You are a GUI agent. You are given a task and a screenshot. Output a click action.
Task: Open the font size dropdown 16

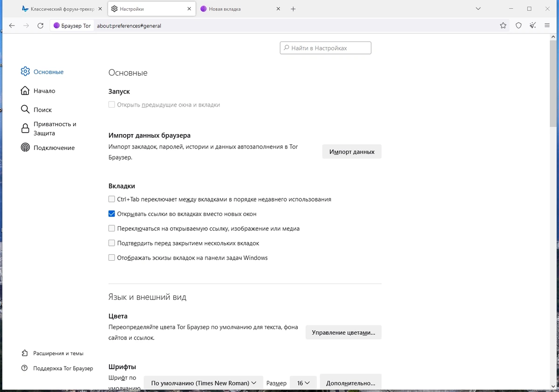click(x=303, y=383)
